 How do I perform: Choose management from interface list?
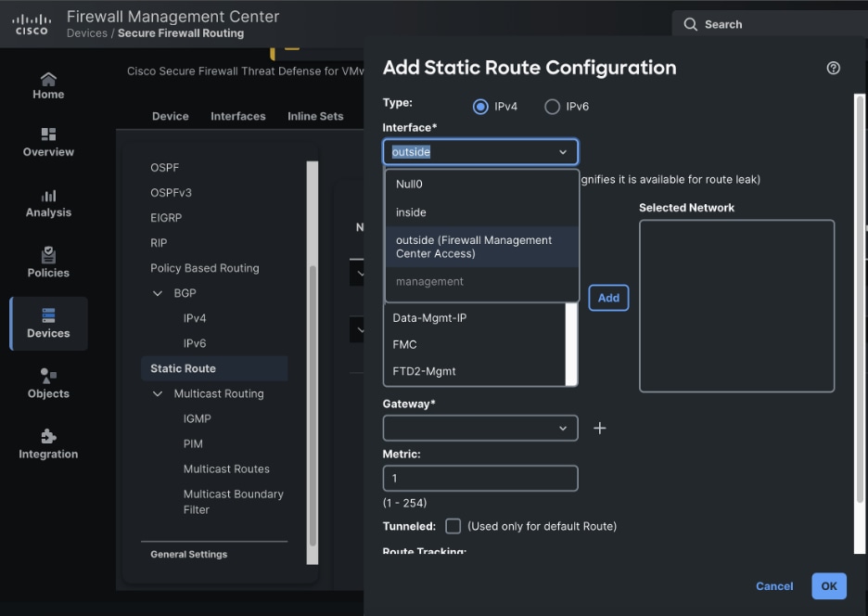pos(481,281)
